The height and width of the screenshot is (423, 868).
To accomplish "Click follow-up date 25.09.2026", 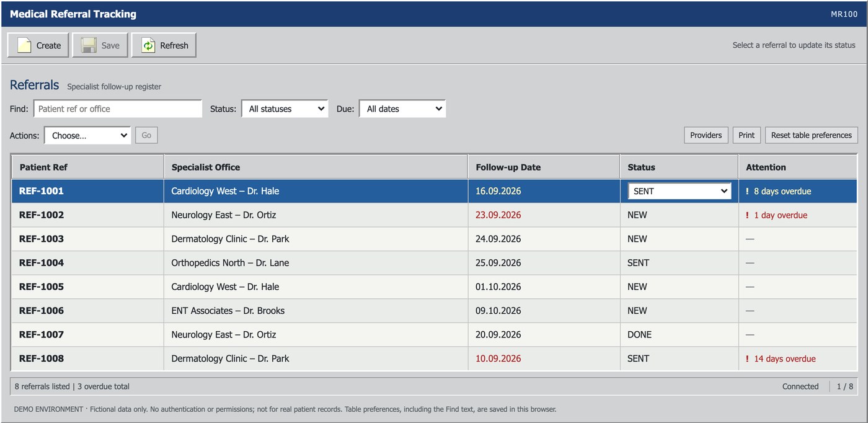I will pos(498,263).
